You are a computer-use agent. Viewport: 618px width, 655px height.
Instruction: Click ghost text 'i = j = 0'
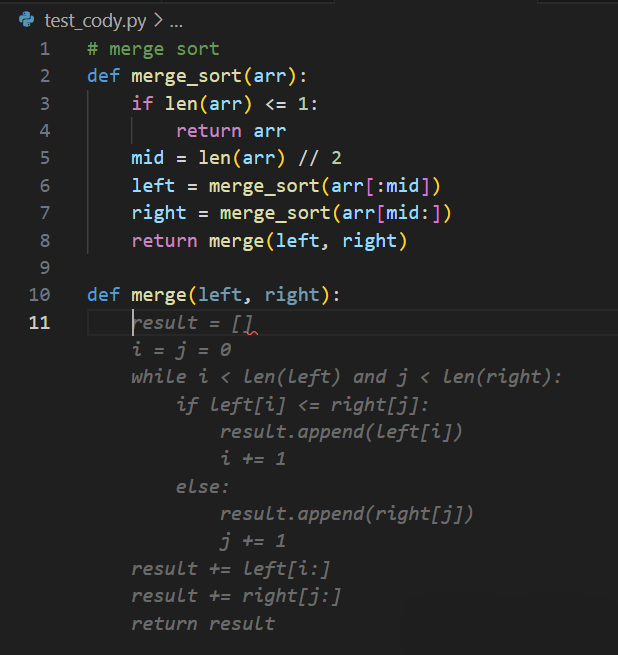click(181, 350)
